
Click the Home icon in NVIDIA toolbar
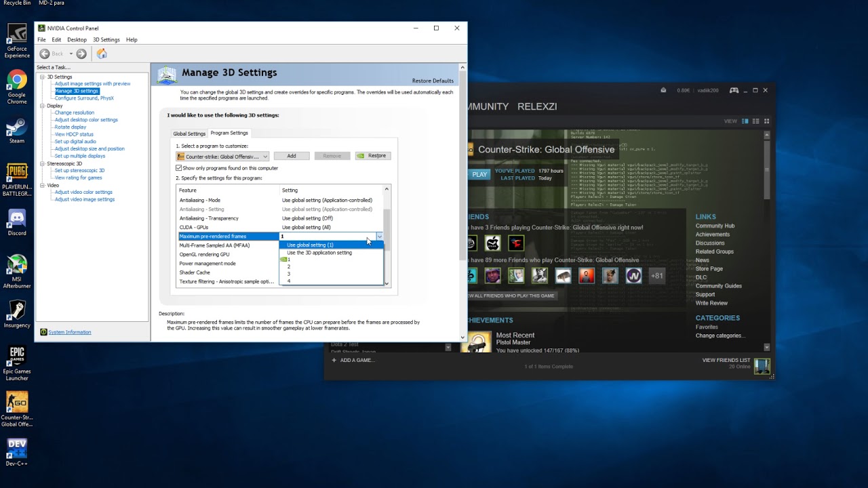pyautogui.click(x=102, y=54)
